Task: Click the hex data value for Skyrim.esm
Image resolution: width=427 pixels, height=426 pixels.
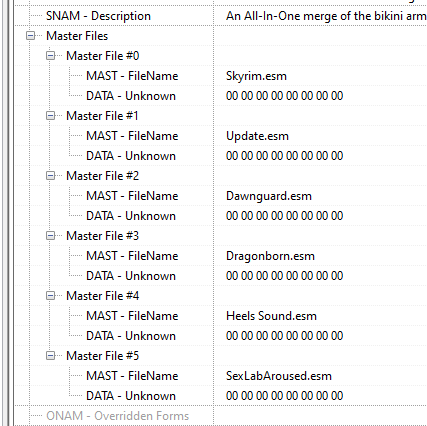Action: [285, 96]
